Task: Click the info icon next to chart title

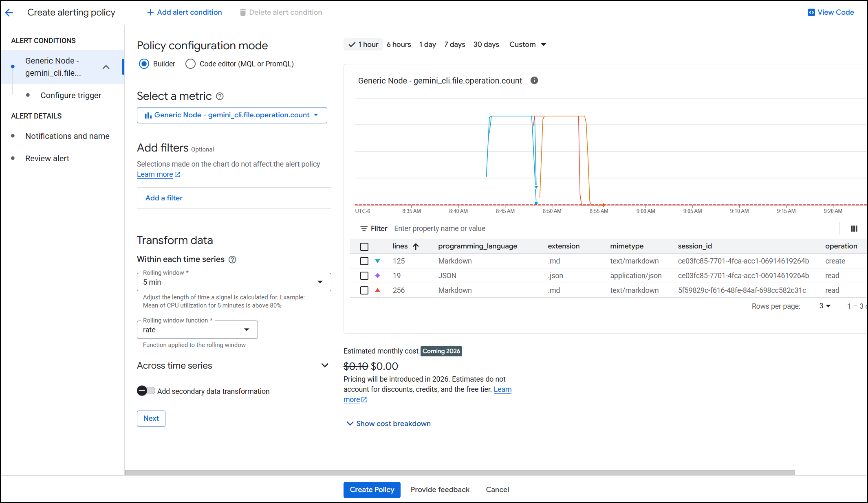Action: click(x=534, y=81)
